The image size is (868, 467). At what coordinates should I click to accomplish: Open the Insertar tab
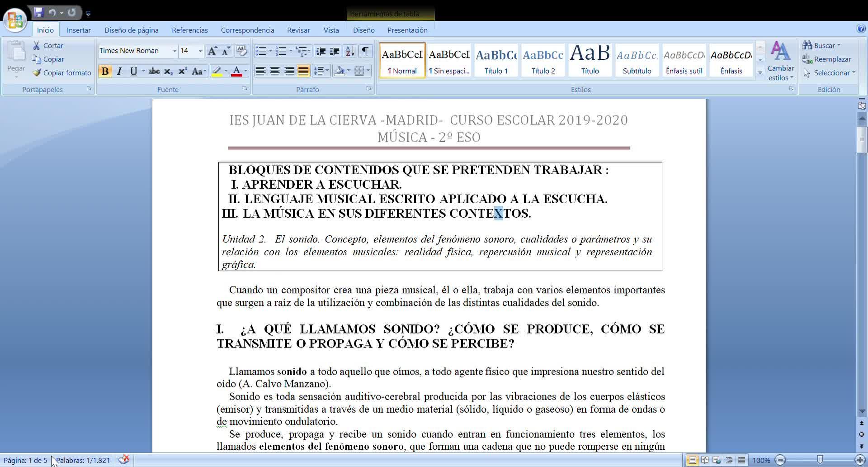click(79, 30)
